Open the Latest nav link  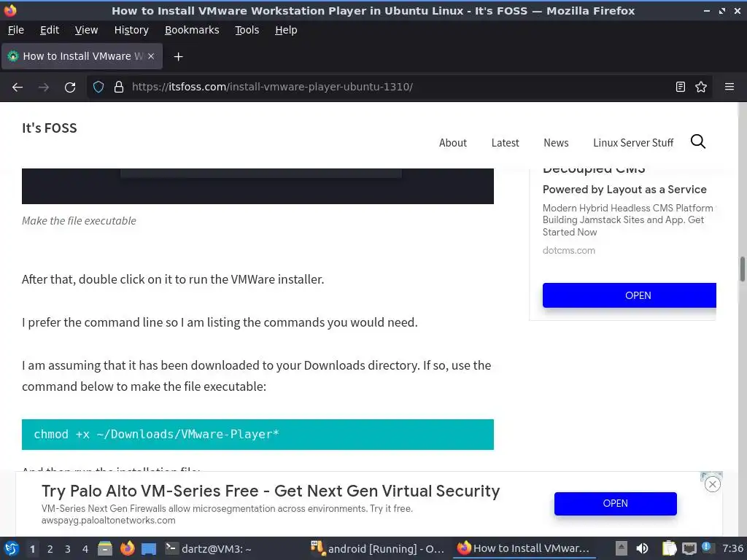(x=505, y=143)
